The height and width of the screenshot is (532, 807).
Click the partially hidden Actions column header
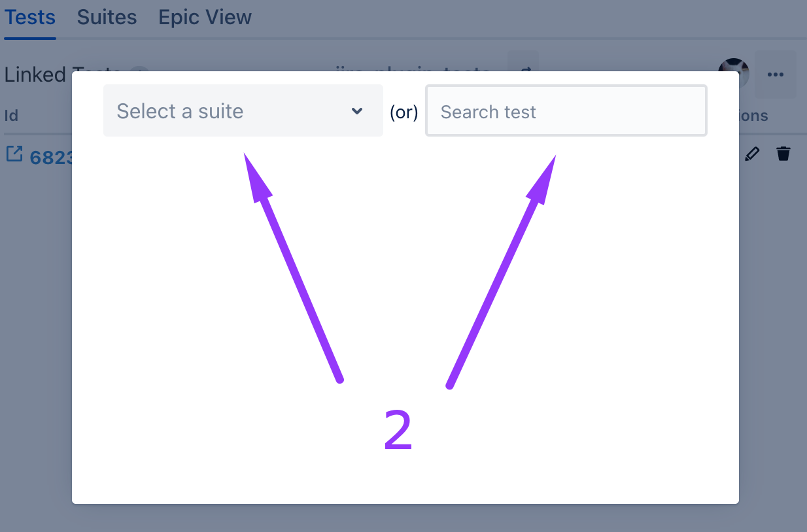click(753, 116)
